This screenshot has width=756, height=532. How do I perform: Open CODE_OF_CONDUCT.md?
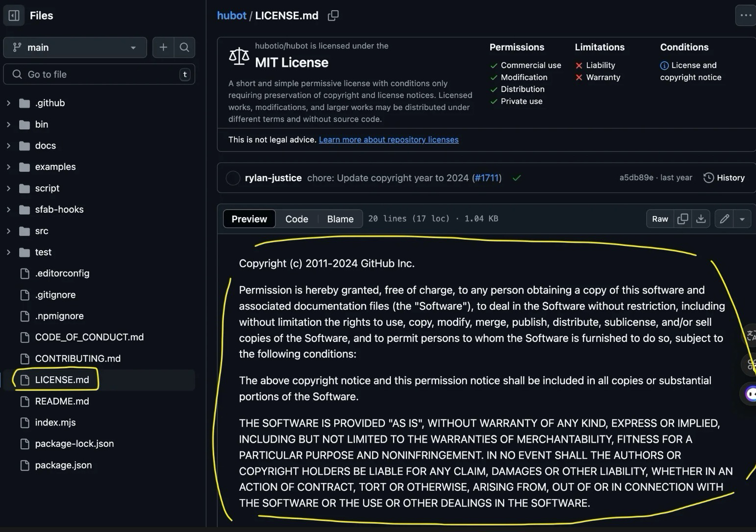(x=89, y=337)
